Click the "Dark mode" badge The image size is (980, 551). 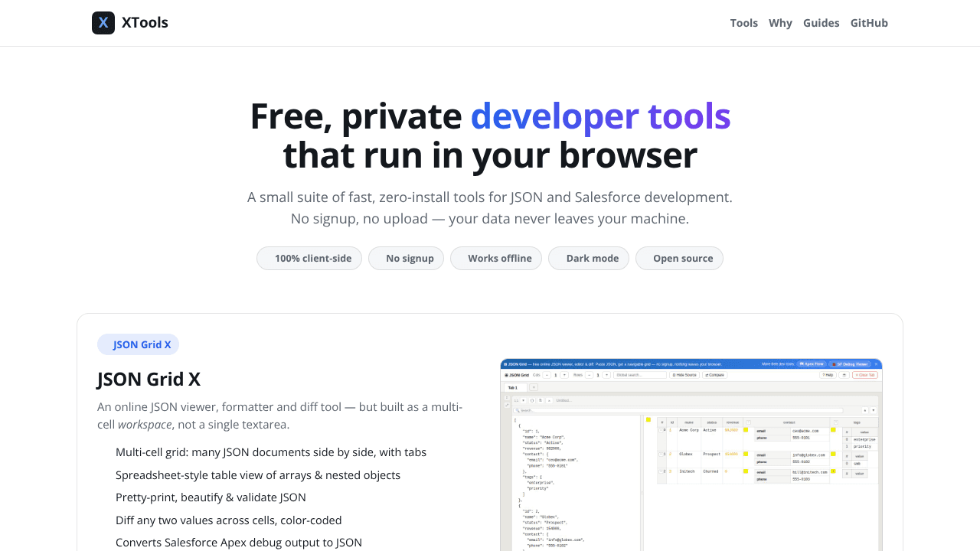pos(589,259)
